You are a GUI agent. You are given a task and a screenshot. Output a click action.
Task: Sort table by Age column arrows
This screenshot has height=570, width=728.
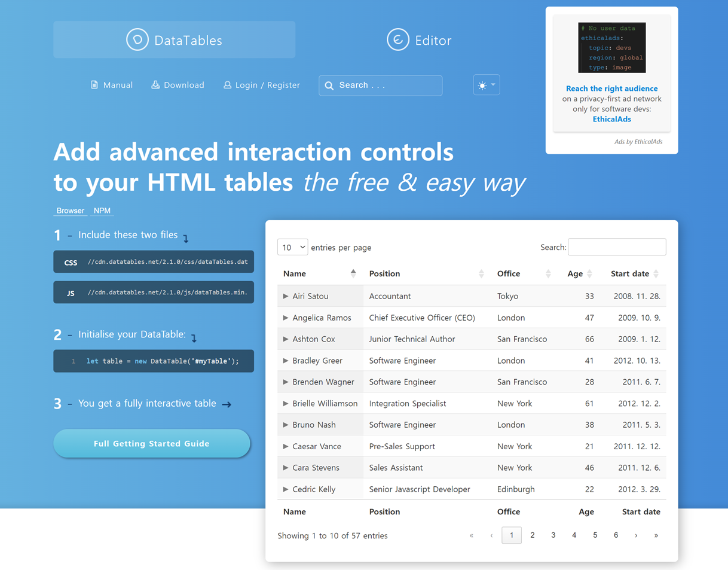589,274
